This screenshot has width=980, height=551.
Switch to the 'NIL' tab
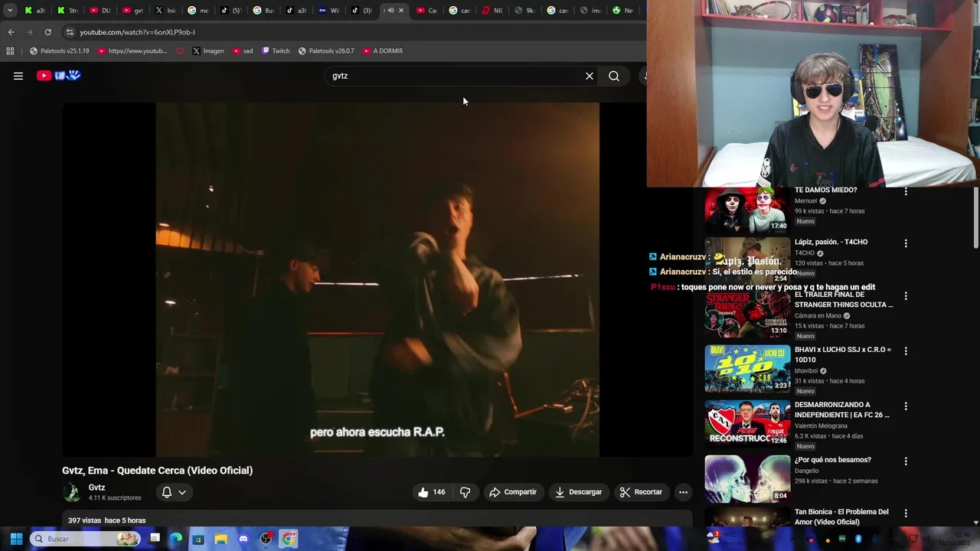(493, 11)
